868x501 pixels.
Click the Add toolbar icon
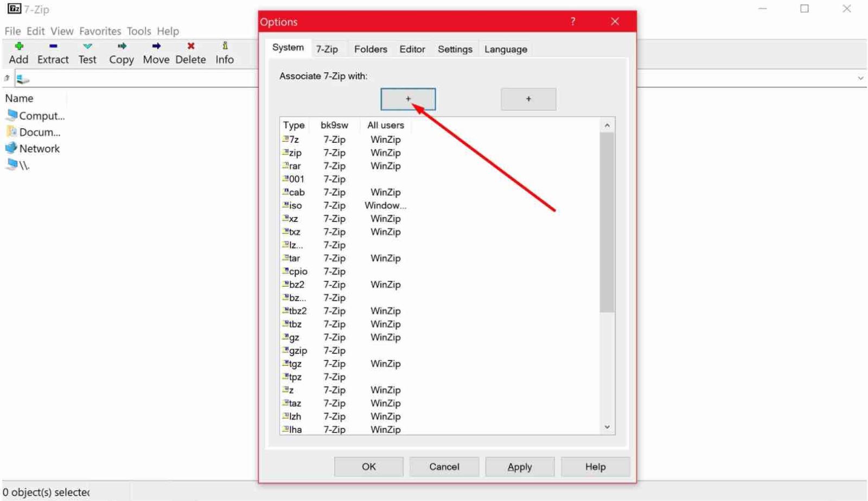click(19, 46)
